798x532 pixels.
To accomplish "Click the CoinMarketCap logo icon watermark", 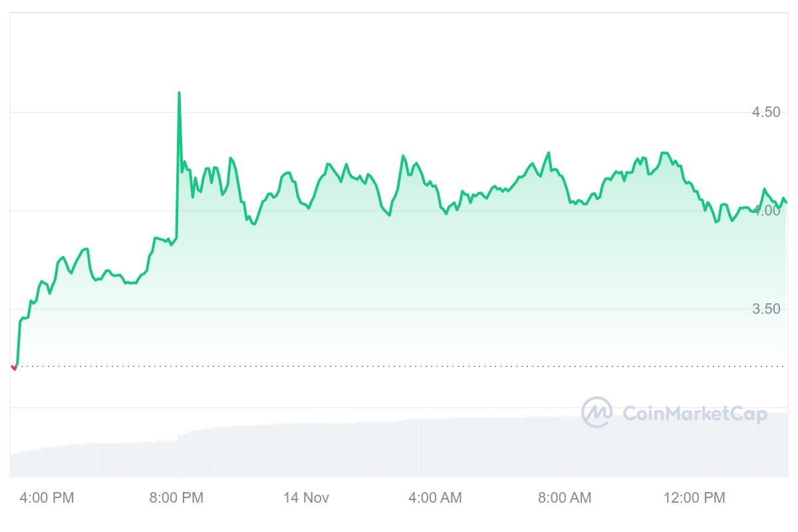I will [x=597, y=412].
